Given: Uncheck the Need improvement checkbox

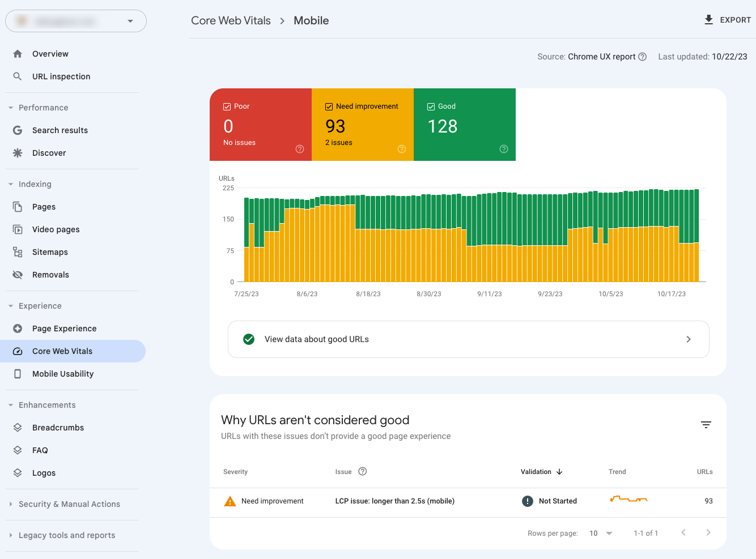Looking at the screenshot, I should (329, 106).
